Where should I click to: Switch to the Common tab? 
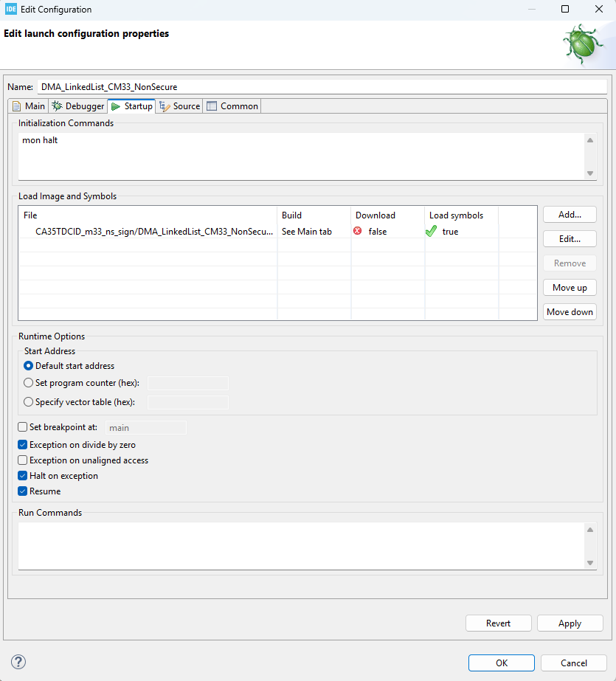tap(232, 106)
